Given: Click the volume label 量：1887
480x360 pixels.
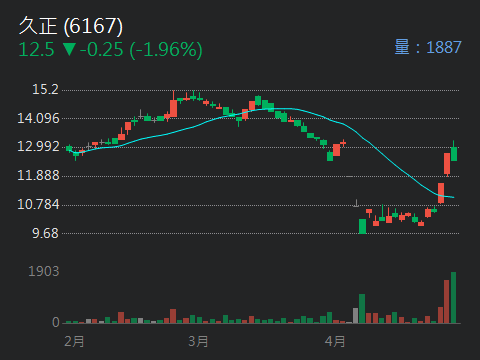Looking at the screenshot, I should click(428, 47).
